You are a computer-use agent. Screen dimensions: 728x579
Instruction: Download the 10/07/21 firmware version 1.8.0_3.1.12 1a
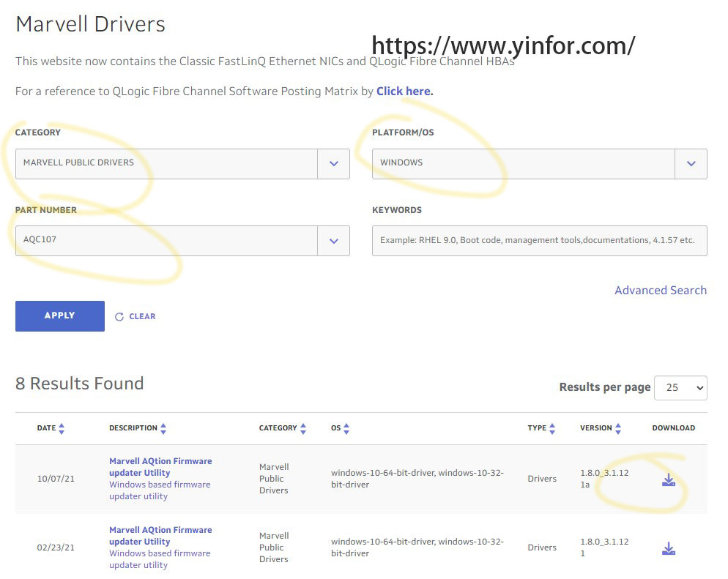tap(667, 479)
